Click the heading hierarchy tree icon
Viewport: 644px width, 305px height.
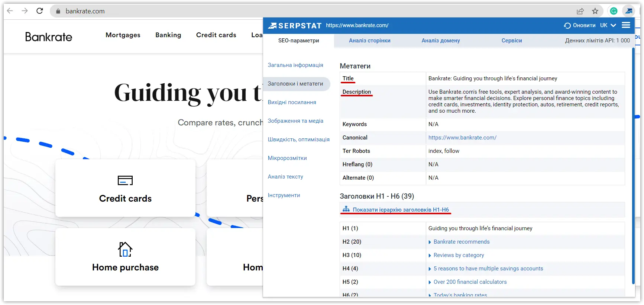click(x=346, y=209)
